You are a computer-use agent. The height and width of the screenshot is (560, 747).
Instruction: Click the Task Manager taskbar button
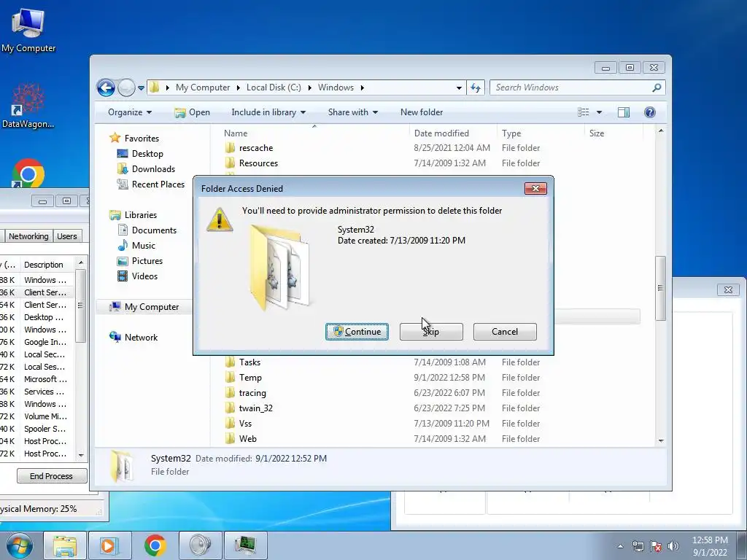pos(245,545)
